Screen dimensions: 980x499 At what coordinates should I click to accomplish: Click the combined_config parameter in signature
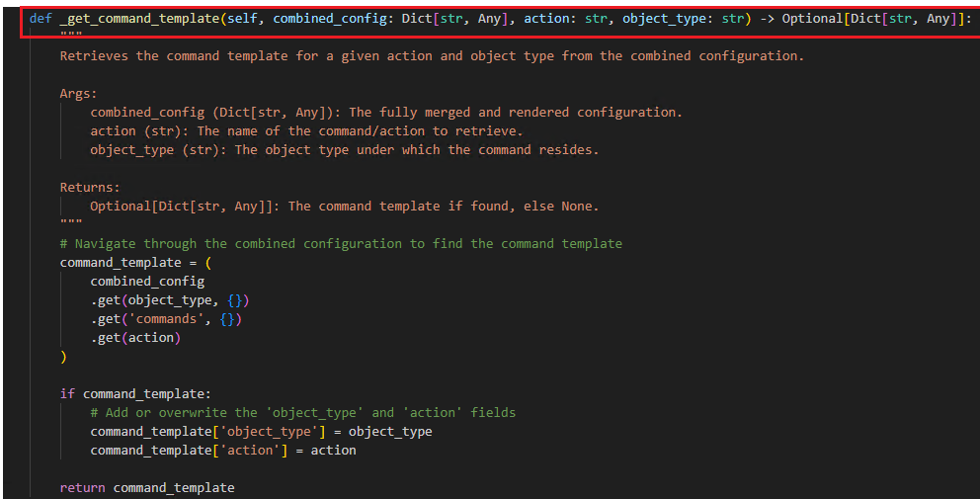329,19
